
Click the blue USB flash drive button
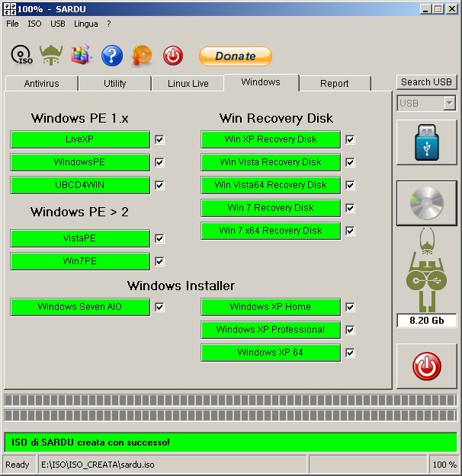[427, 142]
